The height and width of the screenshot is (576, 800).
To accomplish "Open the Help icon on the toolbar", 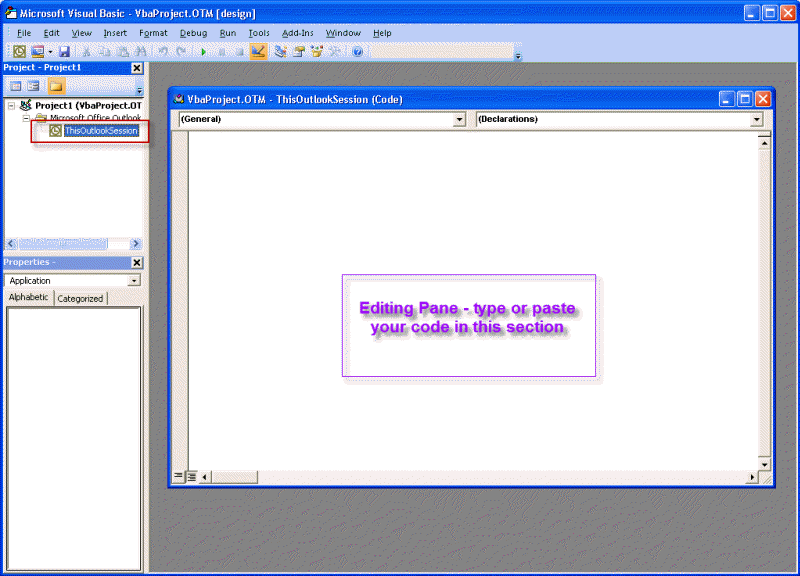I will (356, 49).
